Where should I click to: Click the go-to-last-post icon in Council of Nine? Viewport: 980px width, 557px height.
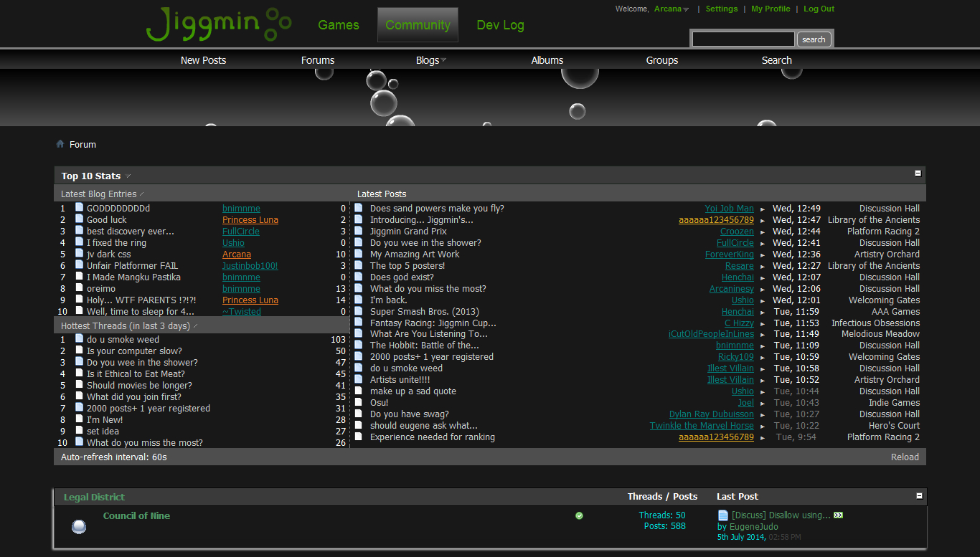tap(838, 515)
